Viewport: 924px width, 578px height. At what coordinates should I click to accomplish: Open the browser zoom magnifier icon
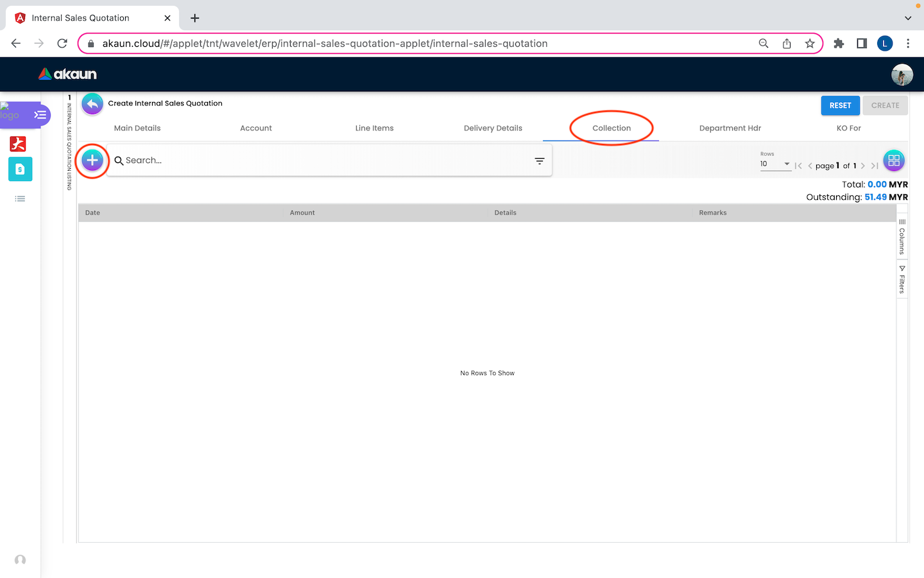tap(764, 43)
